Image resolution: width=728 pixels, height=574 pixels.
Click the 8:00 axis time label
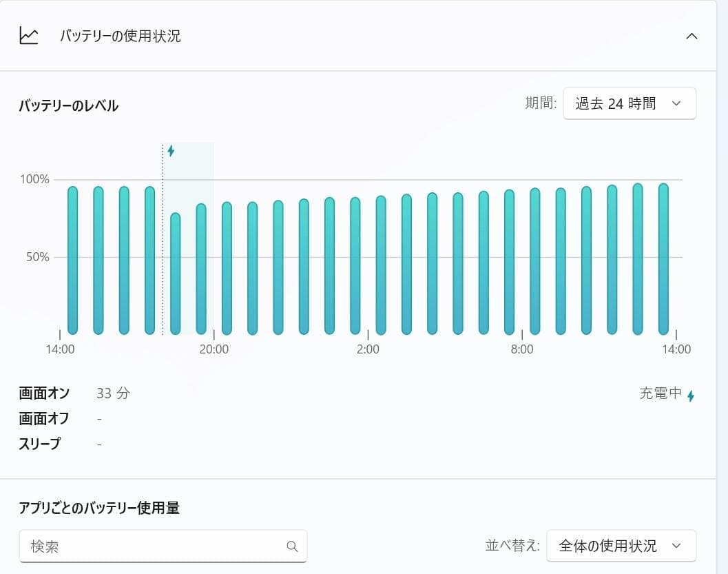coord(521,349)
